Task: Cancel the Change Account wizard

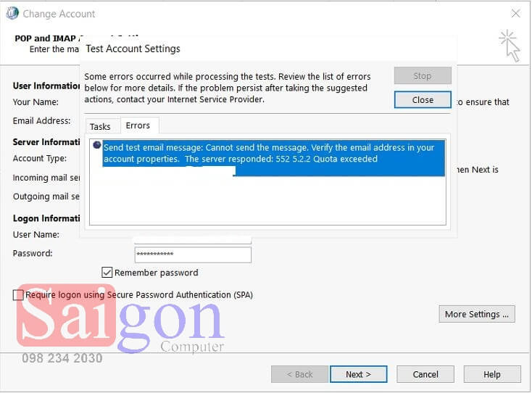Action: (x=425, y=374)
